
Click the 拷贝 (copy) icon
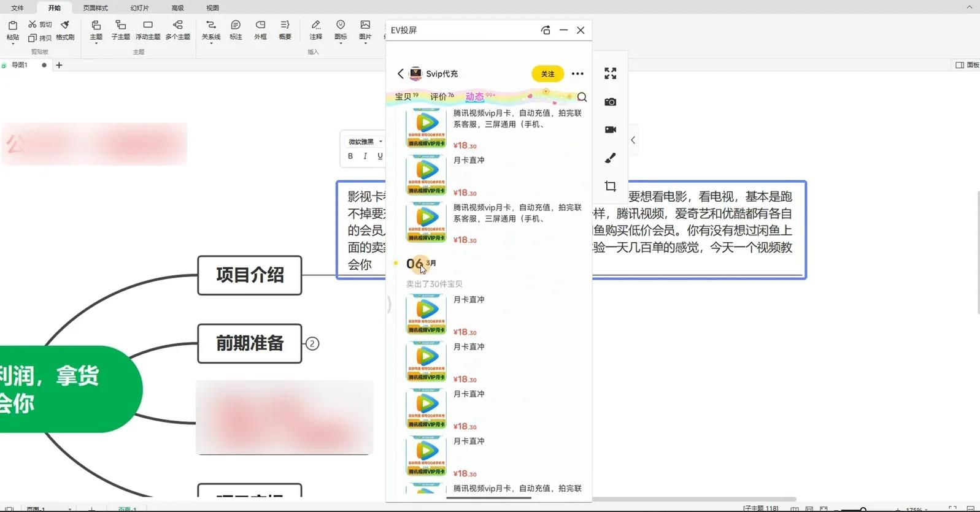(x=33, y=38)
